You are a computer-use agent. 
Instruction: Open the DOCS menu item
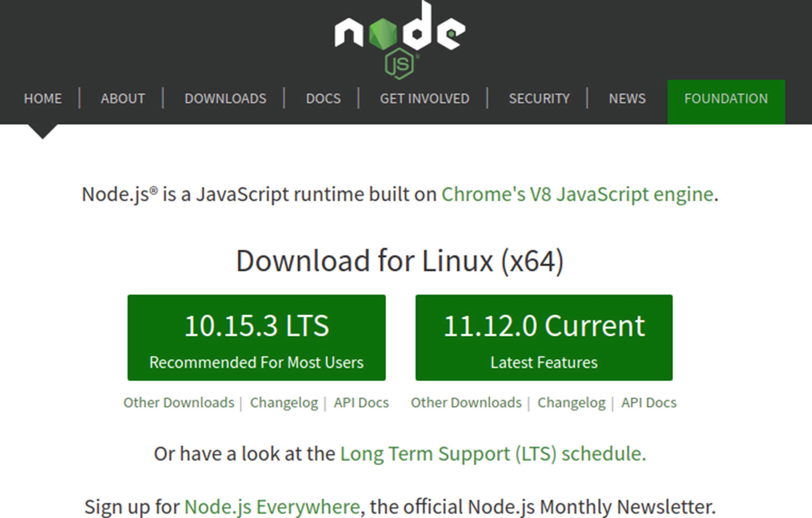(323, 98)
